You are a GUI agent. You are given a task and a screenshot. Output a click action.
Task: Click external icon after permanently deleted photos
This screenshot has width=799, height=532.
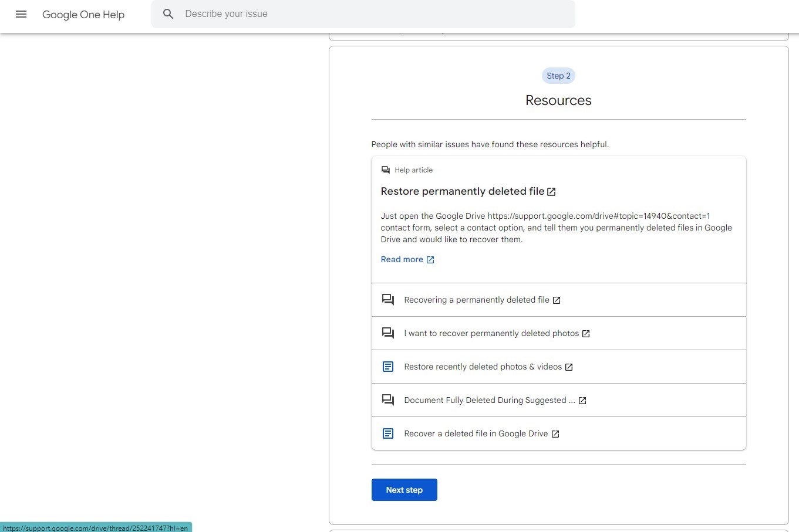pyautogui.click(x=586, y=334)
